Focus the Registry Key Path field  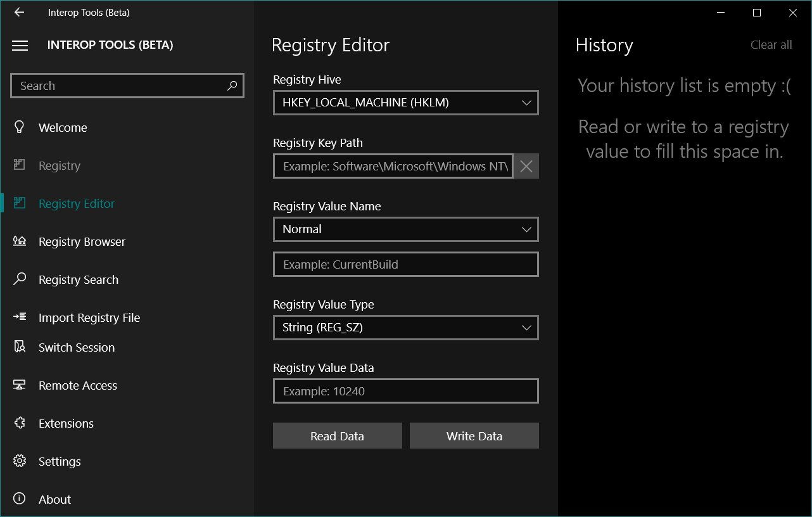[393, 166]
